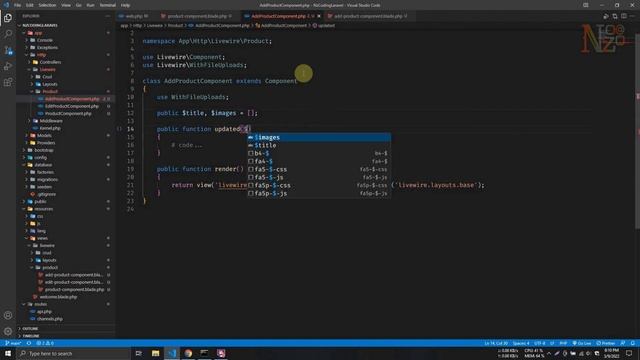Click the Windows taskbar search box
Image resolution: width=640 pixels, height=360 pixels.
(73, 353)
